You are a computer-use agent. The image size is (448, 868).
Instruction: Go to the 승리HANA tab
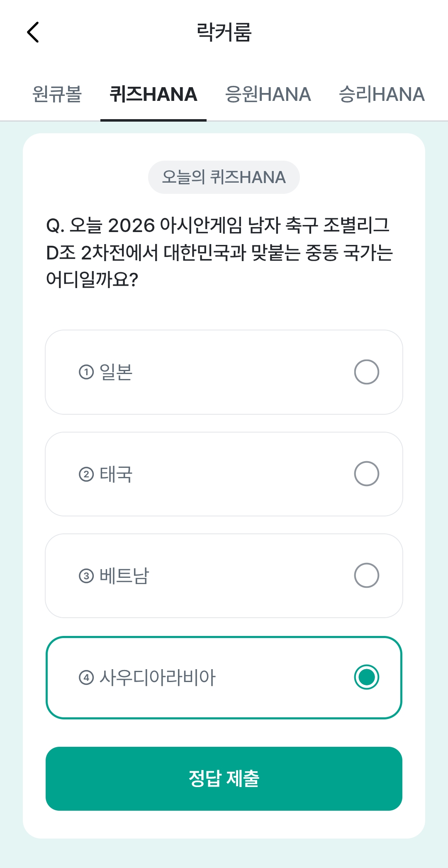382,94
